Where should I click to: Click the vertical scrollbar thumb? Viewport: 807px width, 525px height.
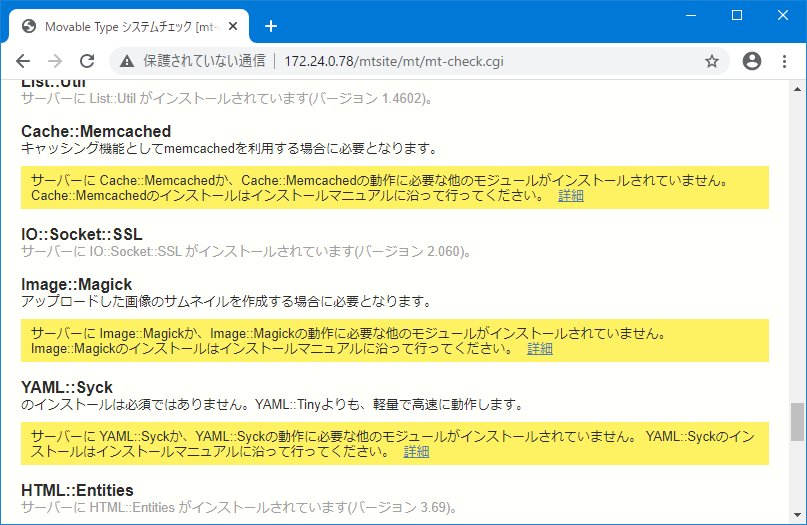(797, 422)
